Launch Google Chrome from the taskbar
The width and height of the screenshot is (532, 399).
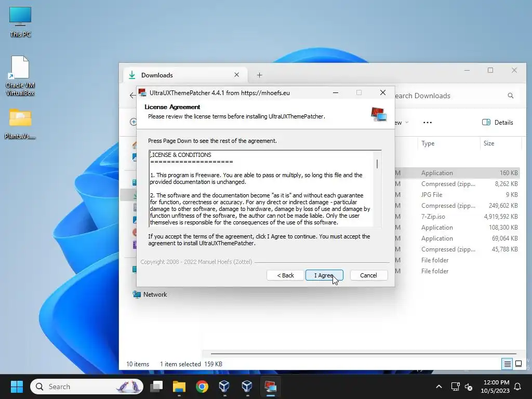tap(202, 387)
